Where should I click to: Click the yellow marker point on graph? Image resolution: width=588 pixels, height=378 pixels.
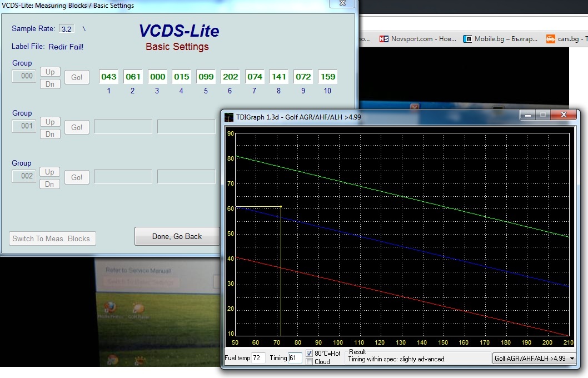pyautogui.click(x=281, y=207)
